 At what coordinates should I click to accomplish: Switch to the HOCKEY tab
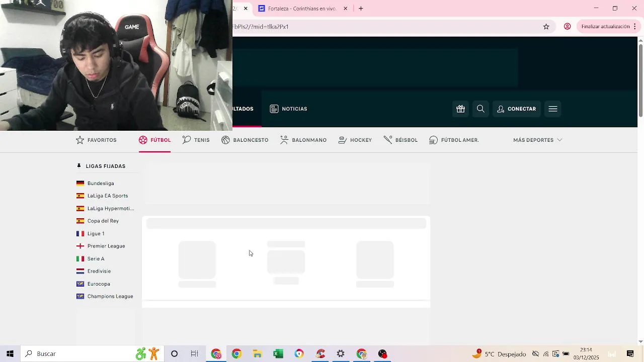tap(355, 140)
